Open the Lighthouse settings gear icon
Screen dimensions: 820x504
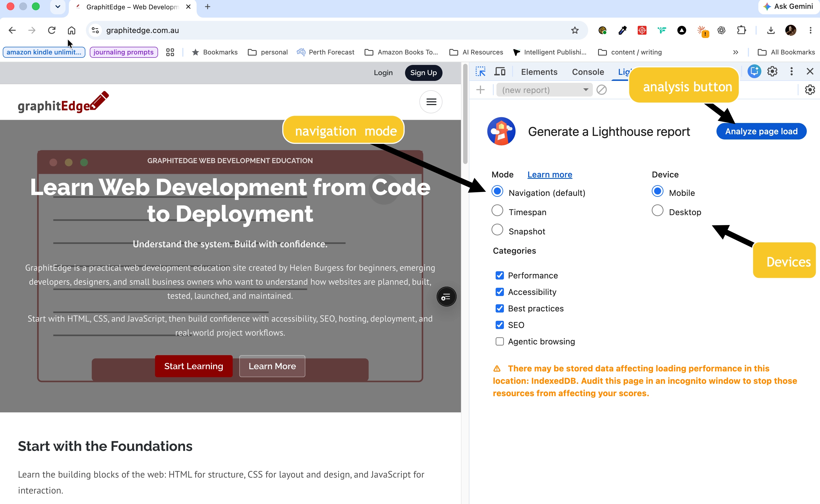pos(810,90)
